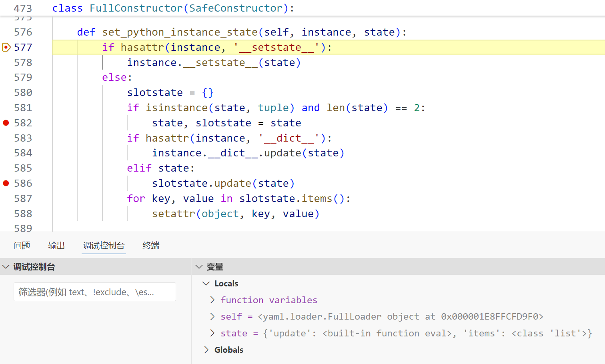Toggle the red breakpoint on line 586
This screenshot has height=364, width=605.
[6, 183]
